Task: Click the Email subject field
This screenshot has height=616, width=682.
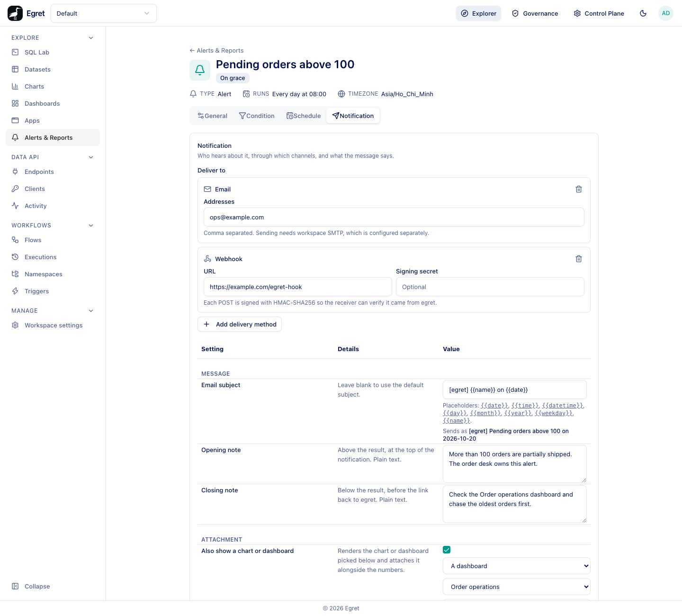Action: pos(515,390)
